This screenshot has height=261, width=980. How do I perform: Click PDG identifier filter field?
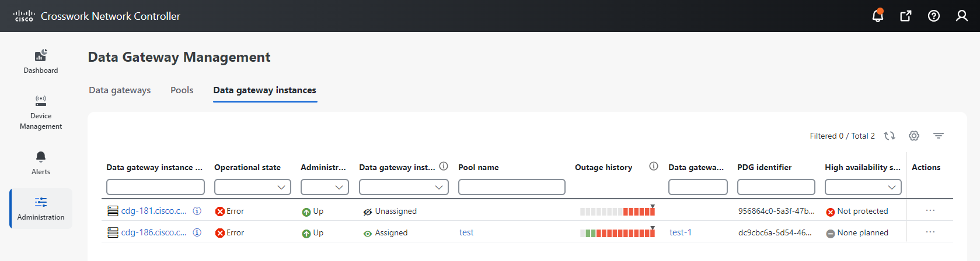776,187
